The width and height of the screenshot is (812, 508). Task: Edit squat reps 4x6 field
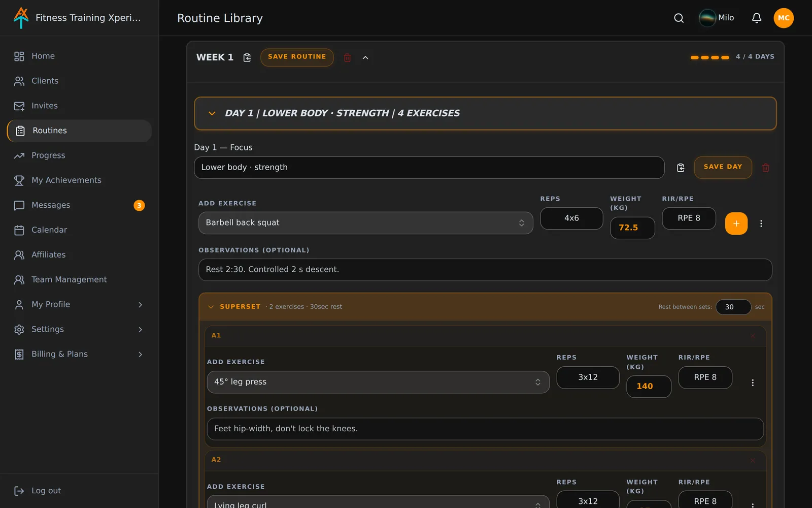coord(571,218)
